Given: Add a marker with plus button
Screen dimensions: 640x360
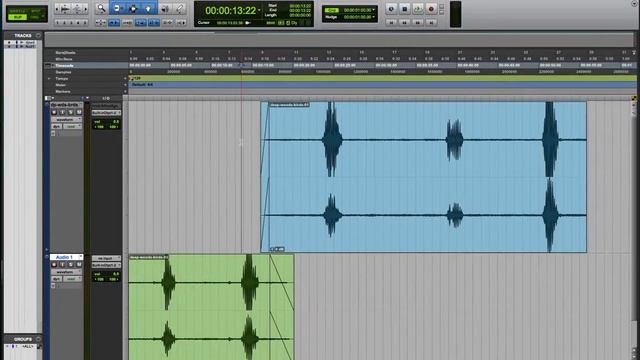Looking at the screenshot, I should coord(125,91).
